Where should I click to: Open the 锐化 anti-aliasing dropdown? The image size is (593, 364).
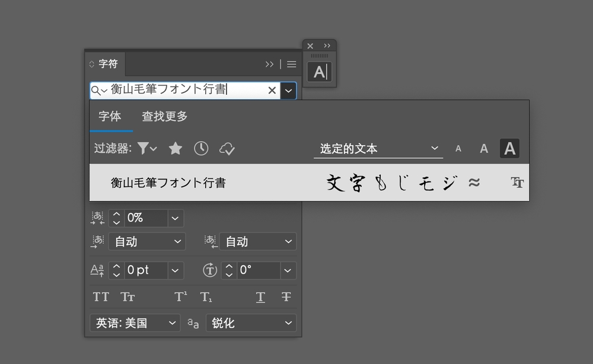tap(251, 323)
